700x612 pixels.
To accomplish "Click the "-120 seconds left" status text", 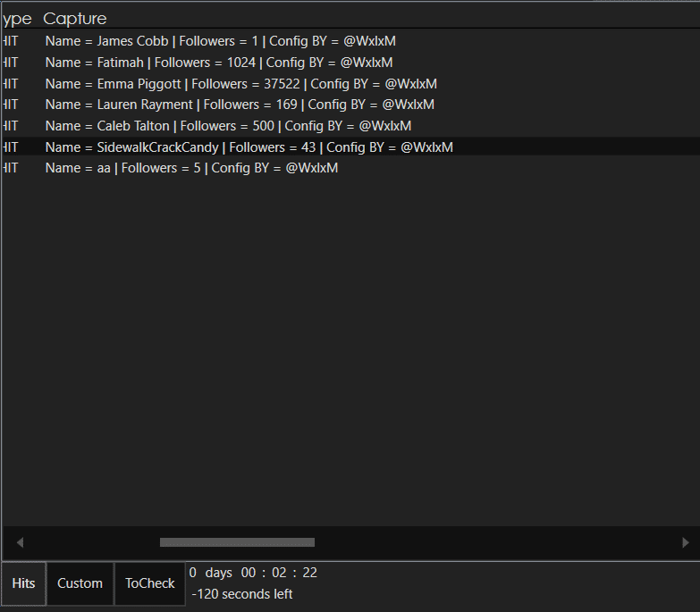I will click(242, 594).
